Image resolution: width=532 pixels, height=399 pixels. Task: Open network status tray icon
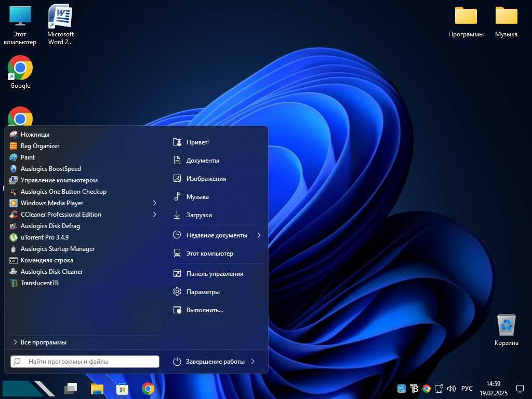[439, 389]
